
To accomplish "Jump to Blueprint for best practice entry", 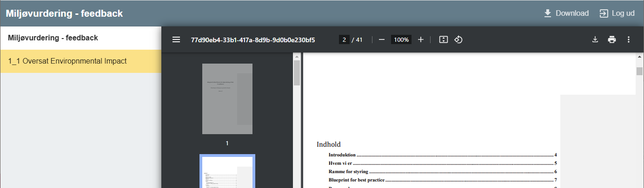I will (x=356, y=180).
